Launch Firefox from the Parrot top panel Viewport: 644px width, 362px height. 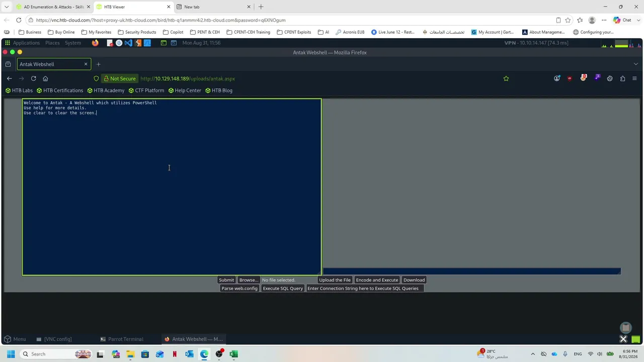95,43
